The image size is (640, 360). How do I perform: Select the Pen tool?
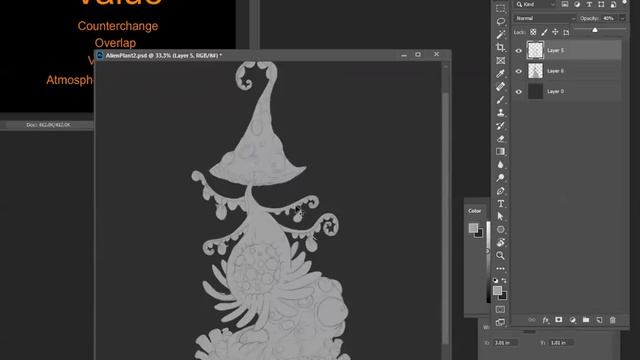coord(500,191)
